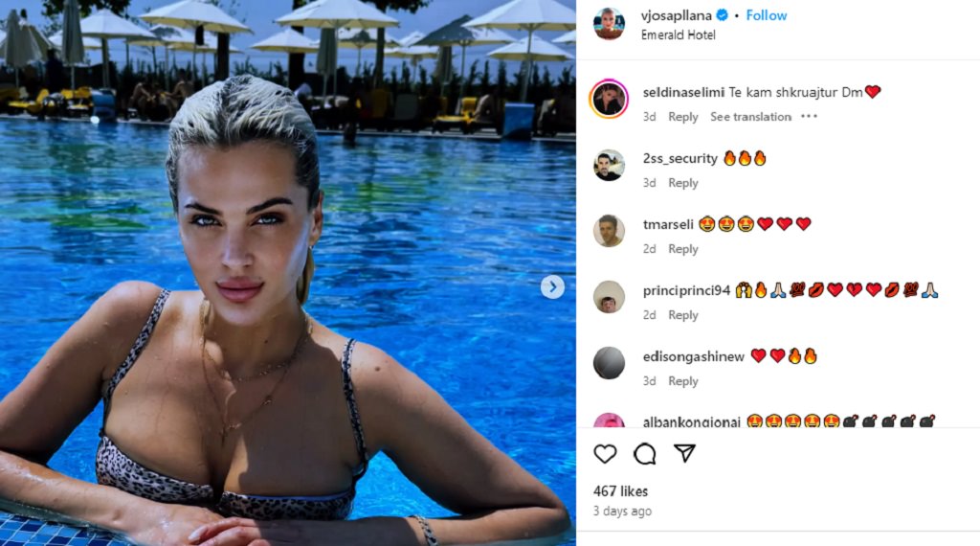This screenshot has width=980, height=546.
Task: Reply to seldinaselimi's comment
Action: tap(683, 117)
